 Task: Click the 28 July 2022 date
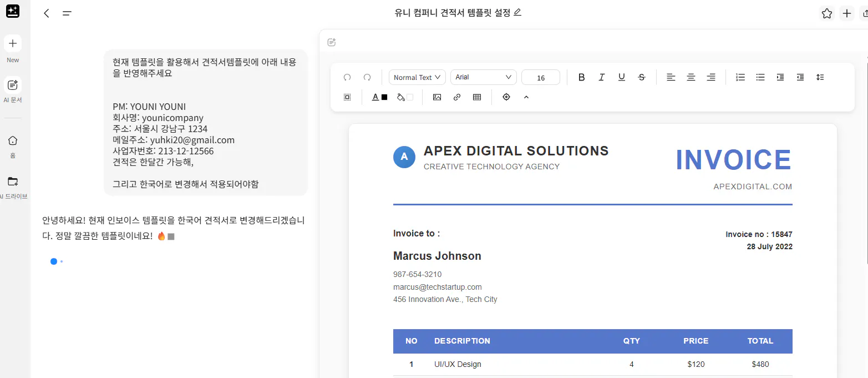pos(770,246)
